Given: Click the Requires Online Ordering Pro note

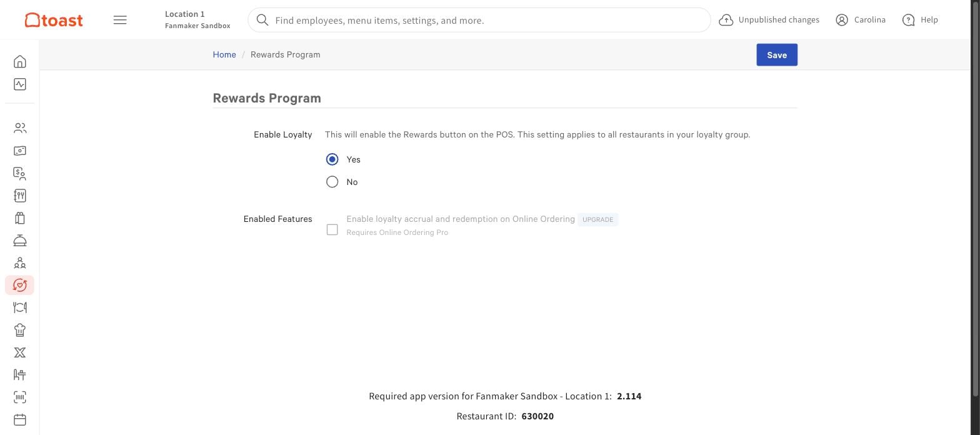Looking at the screenshot, I should (x=397, y=232).
